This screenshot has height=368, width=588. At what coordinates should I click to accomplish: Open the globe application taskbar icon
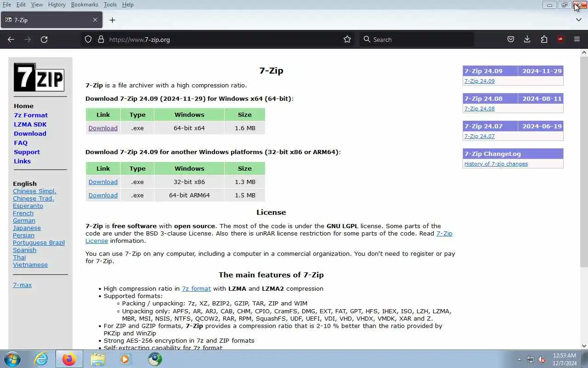(155, 359)
